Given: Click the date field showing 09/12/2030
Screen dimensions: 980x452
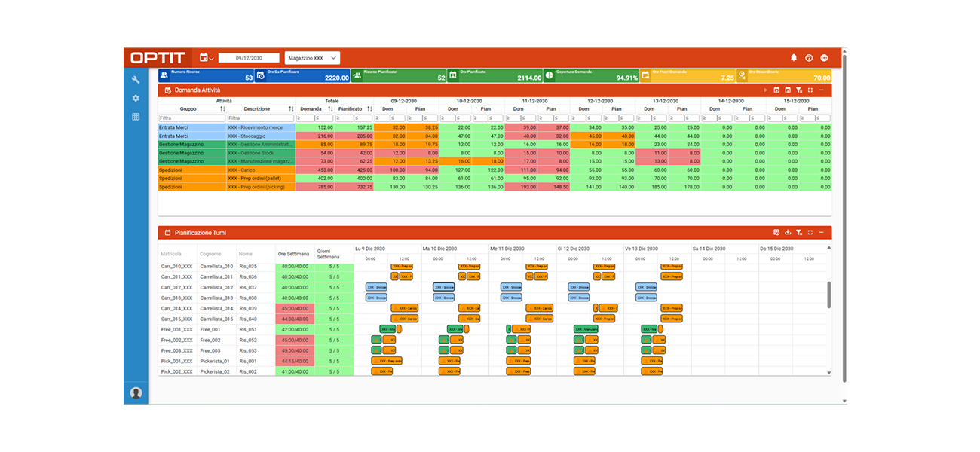Looking at the screenshot, I should [249, 58].
